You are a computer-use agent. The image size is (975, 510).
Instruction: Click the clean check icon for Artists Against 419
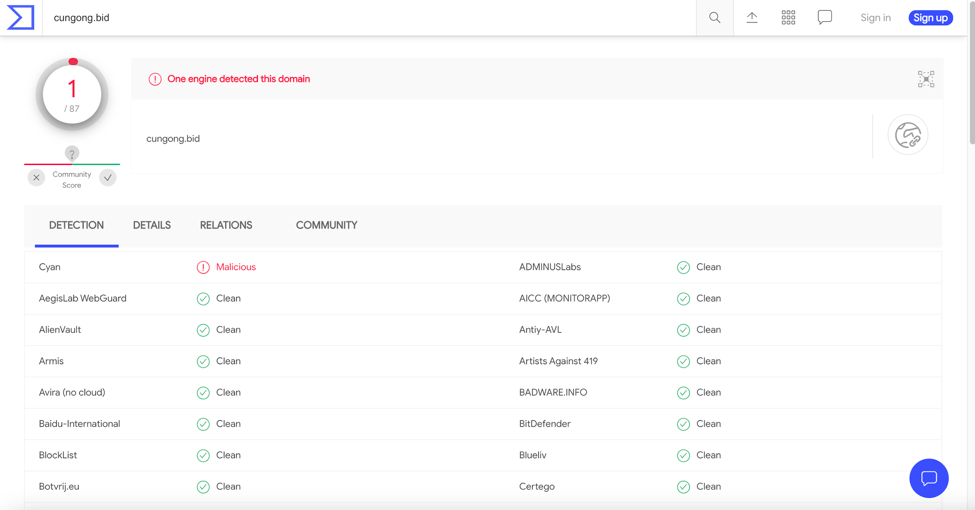[683, 361]
